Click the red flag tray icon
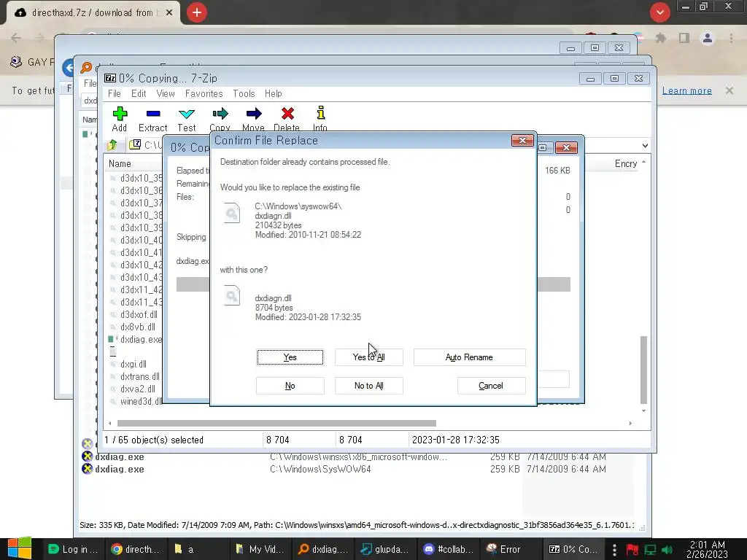Image resolution: width=747 pixels, height=560 pixels. coord(632,550)
